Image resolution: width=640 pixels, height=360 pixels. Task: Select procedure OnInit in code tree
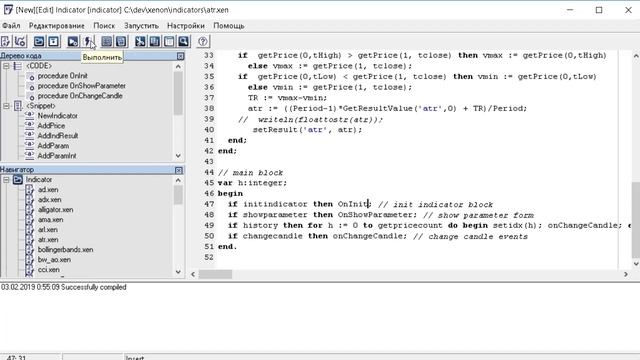62,76
